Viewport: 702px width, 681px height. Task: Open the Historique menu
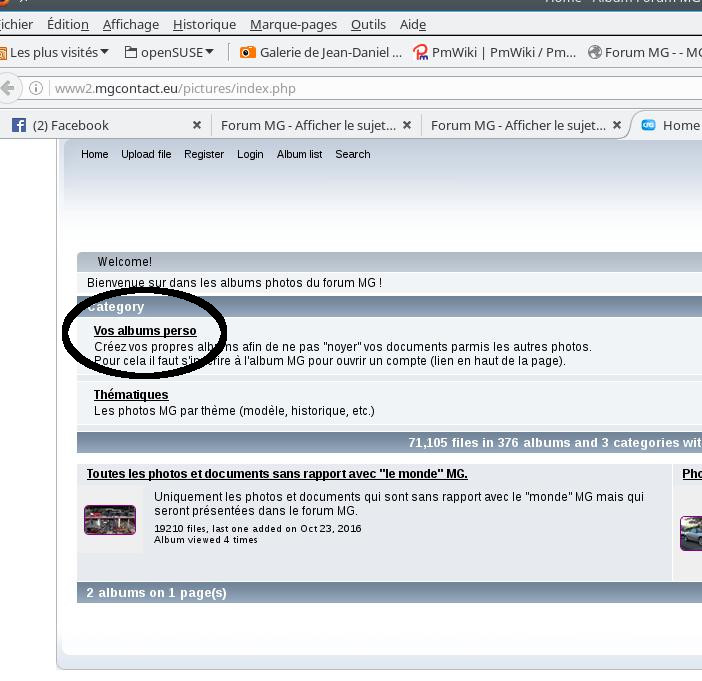pos(205,24)
